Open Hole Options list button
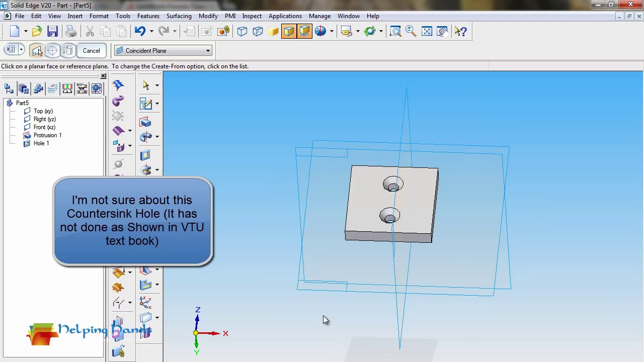The image size is (644, 362). [x=11, y=50]
